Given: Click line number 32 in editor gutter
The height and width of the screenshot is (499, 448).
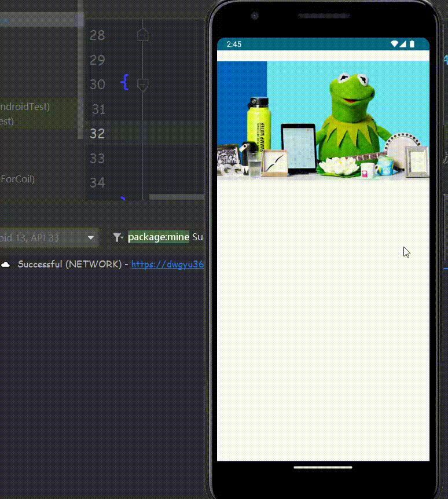Looking at the screenshot, I should (x=97, y=134).
